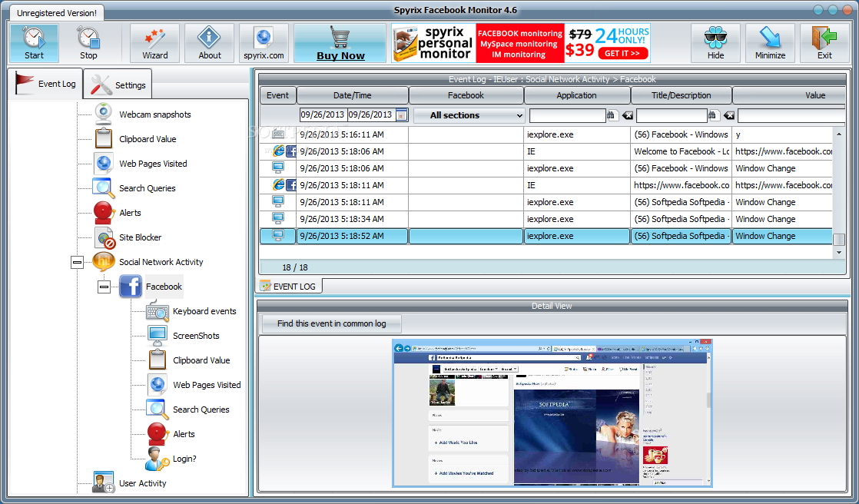Viewport: 859px width, 504px height.
Task: Click the Unregistered Version! label tab
Action: [56, 13]
